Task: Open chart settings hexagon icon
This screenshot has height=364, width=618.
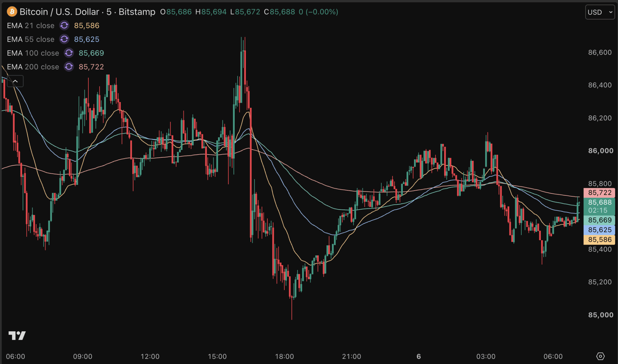Action: pos(600,356)
